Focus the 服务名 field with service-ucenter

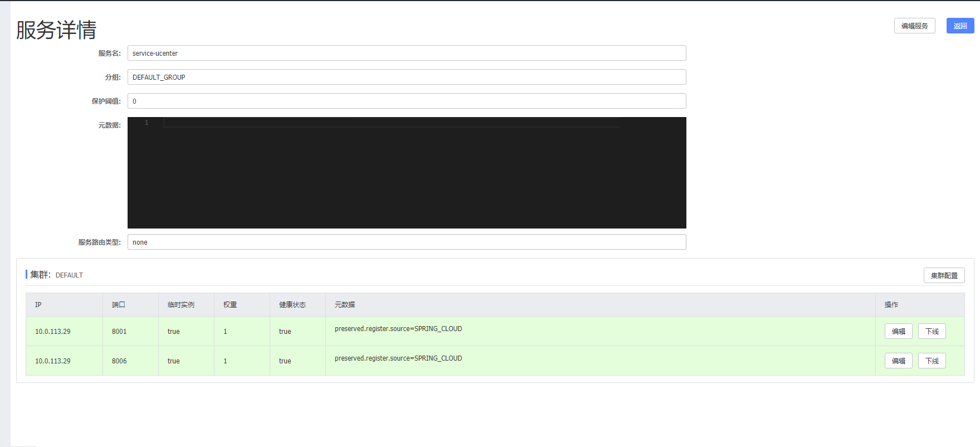(407, 53)
